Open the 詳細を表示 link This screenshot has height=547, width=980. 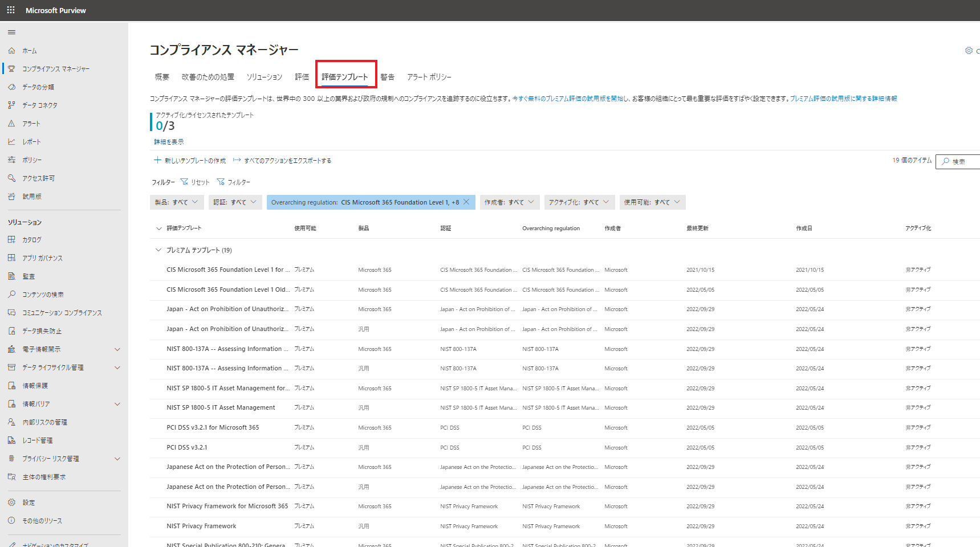169,142
